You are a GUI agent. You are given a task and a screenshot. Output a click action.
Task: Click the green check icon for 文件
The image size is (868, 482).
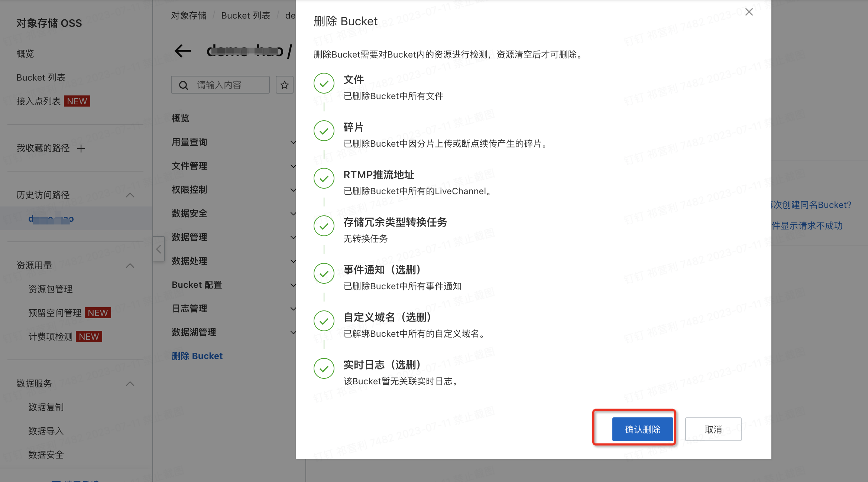[324, 83]
